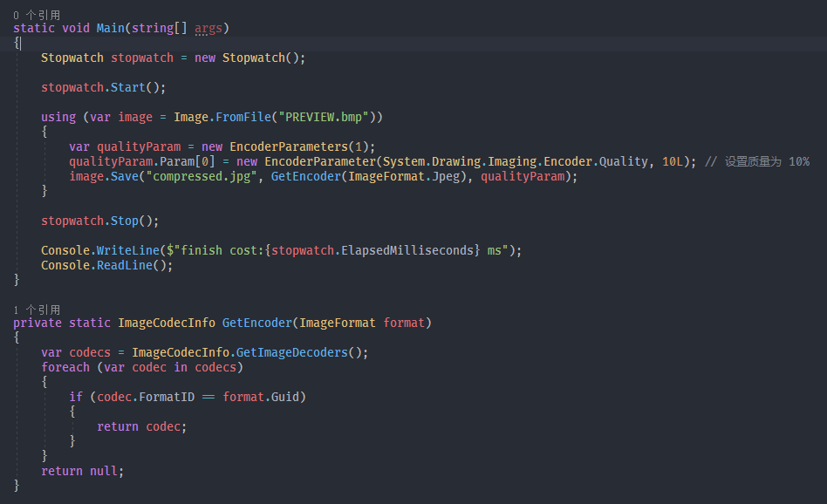Click the Main method name

[110, 28]
